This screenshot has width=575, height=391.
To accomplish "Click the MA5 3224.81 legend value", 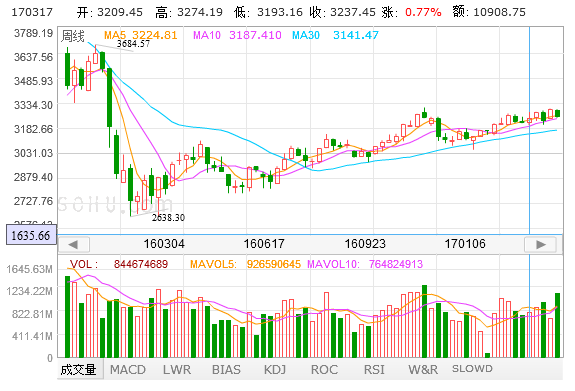I will pos(140,35).
